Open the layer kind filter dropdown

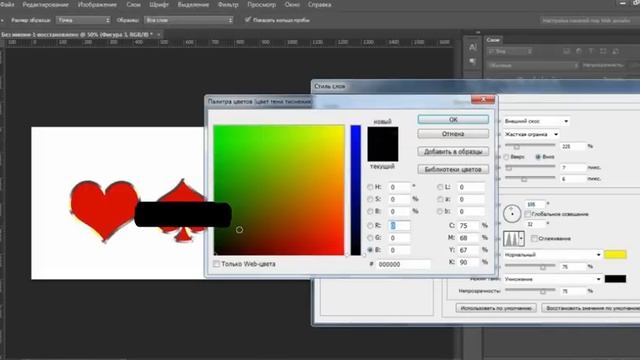(x=510, y=51)
